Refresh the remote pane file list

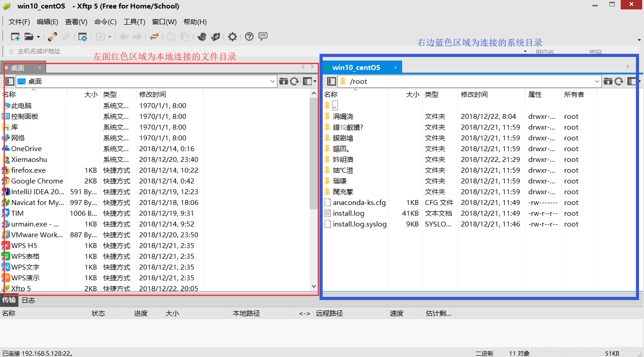pos(619,81)
